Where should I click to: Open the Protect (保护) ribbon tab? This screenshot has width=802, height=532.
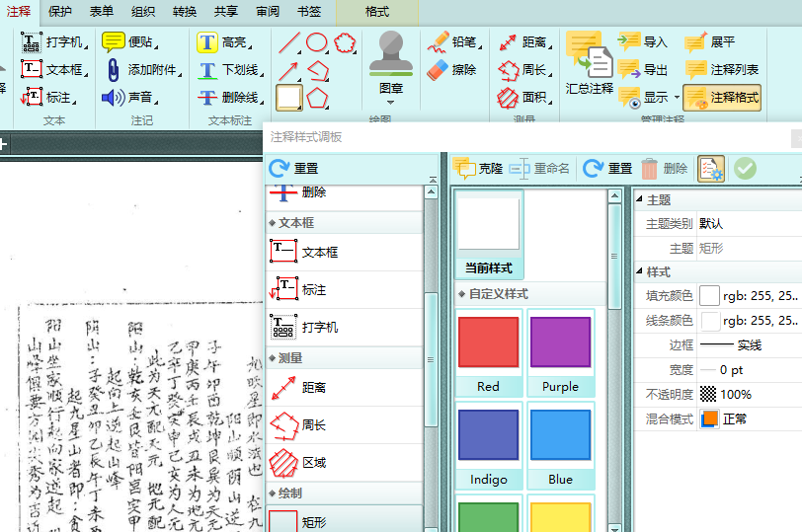[60, 11]
